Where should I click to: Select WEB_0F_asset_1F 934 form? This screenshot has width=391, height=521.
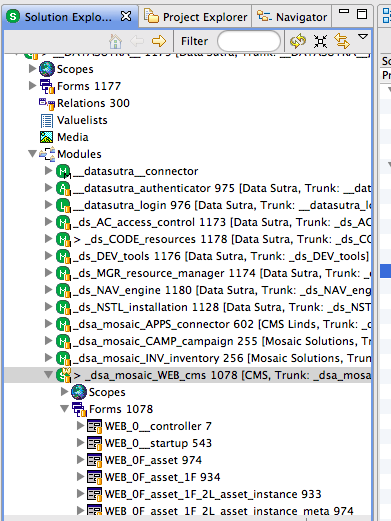(162, 477)
